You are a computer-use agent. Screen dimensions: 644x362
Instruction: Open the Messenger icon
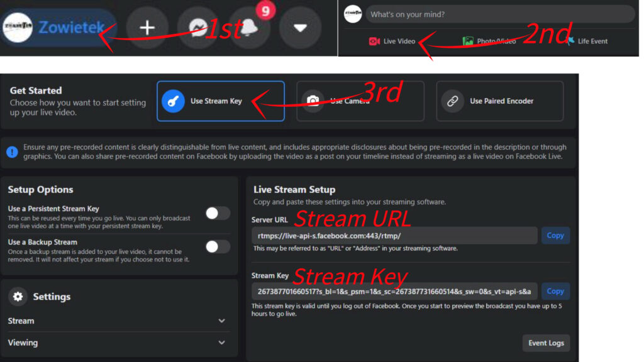point(198,28)
